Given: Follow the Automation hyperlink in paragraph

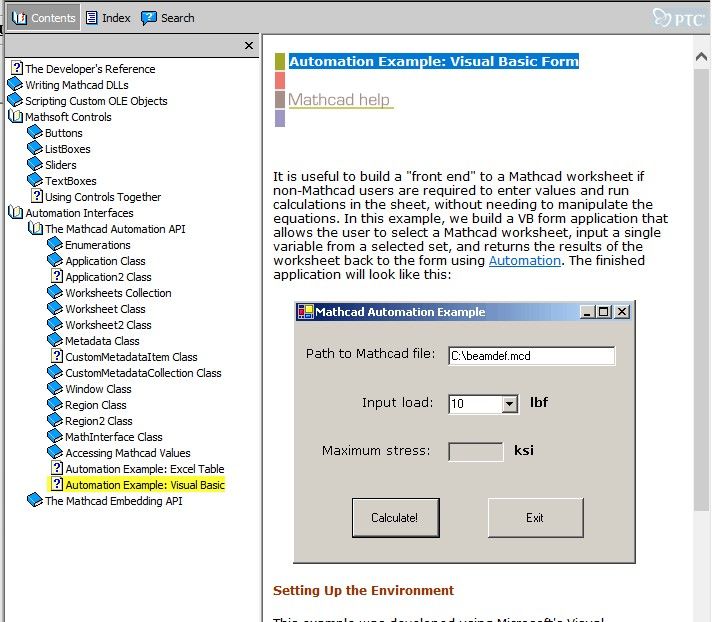Looking at the screenshot, I should point(524,260).
